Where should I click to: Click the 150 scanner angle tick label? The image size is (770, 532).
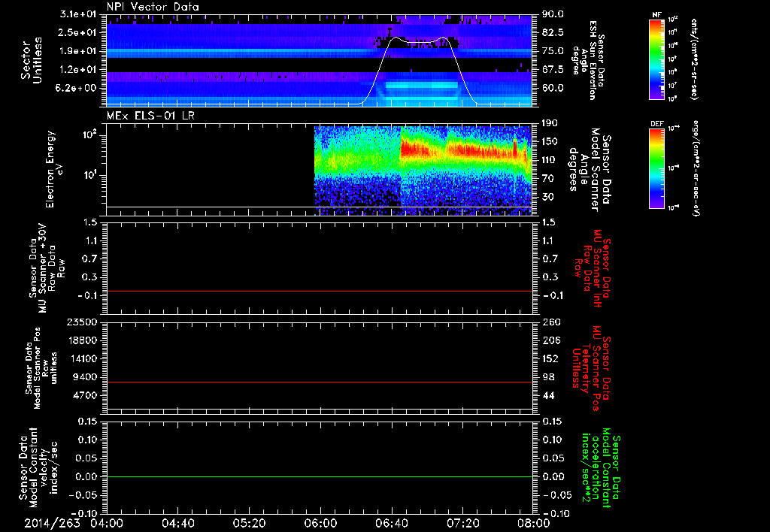550,141
